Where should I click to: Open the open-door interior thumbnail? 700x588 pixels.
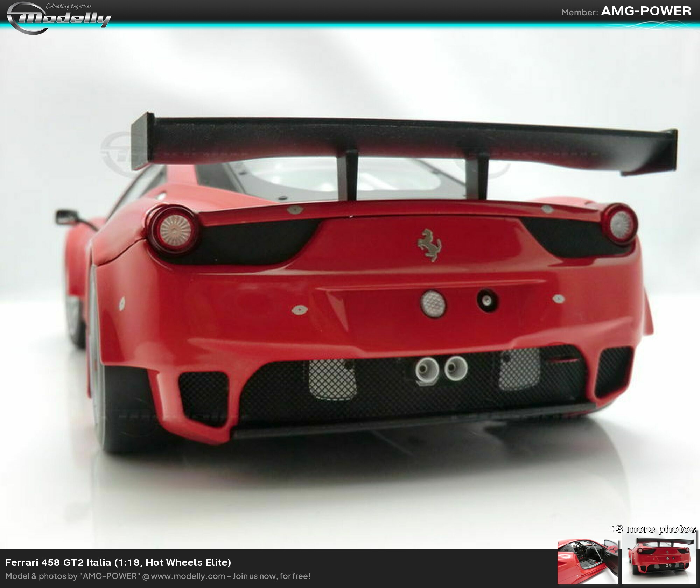[x=588, y=562]
